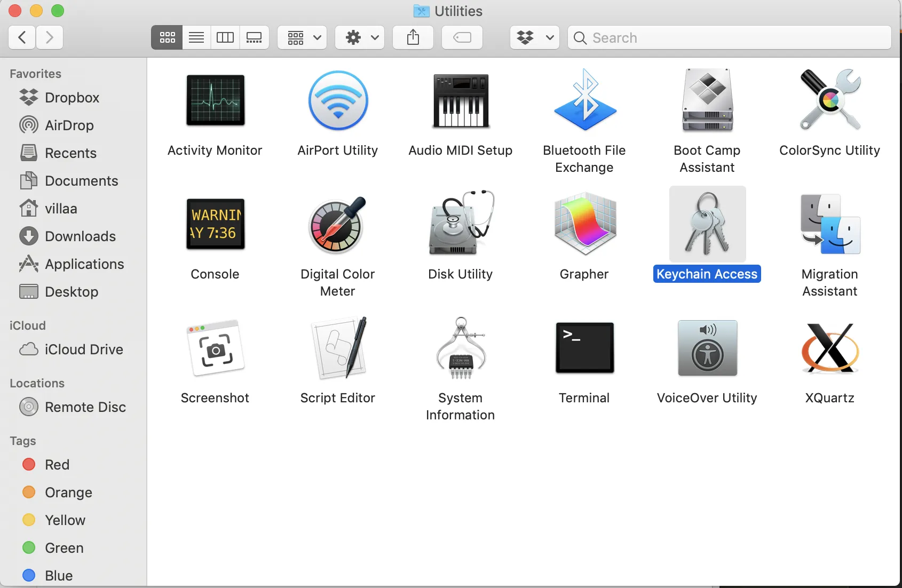902x588 pixels.
Task: Filter by the Yellow tag
Action: 73,520
